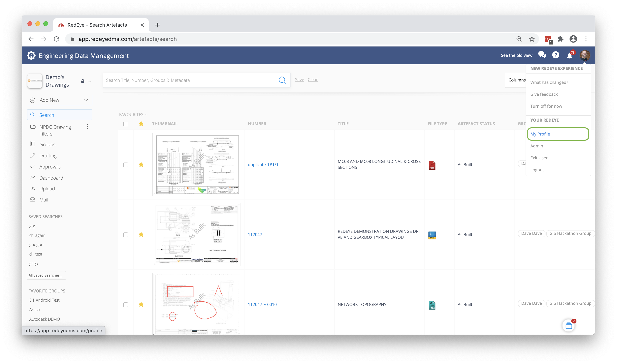Choose Logout in user menu

[x=537, y=170]
